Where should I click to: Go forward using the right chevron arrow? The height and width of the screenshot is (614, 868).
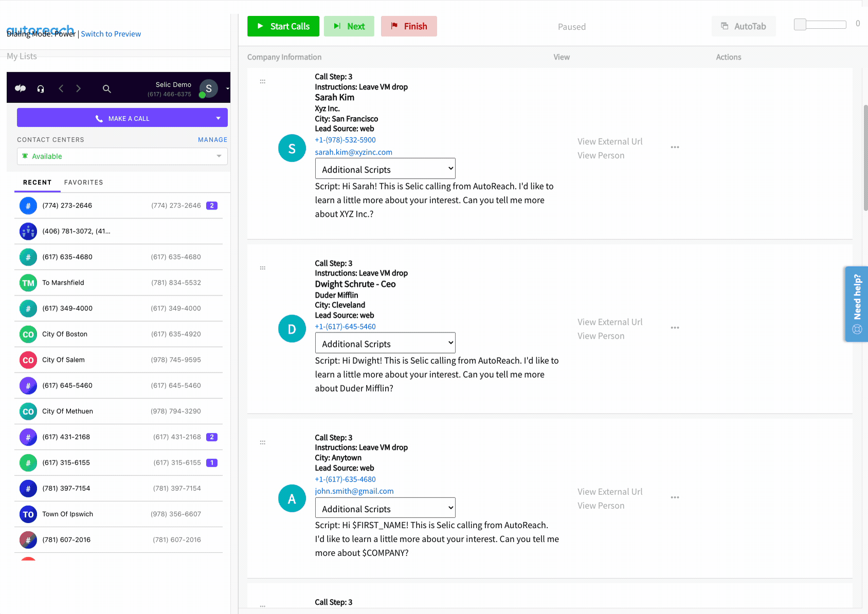coord(78,88)
